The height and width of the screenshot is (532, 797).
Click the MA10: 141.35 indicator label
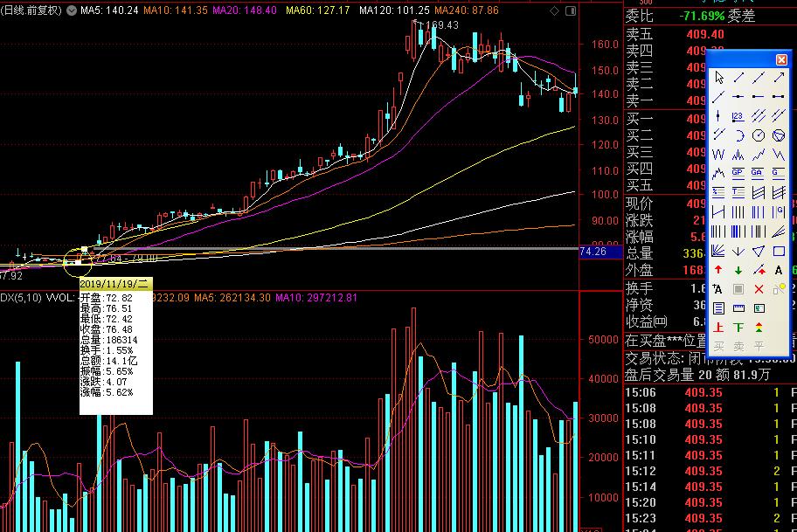tap(176, 10)
